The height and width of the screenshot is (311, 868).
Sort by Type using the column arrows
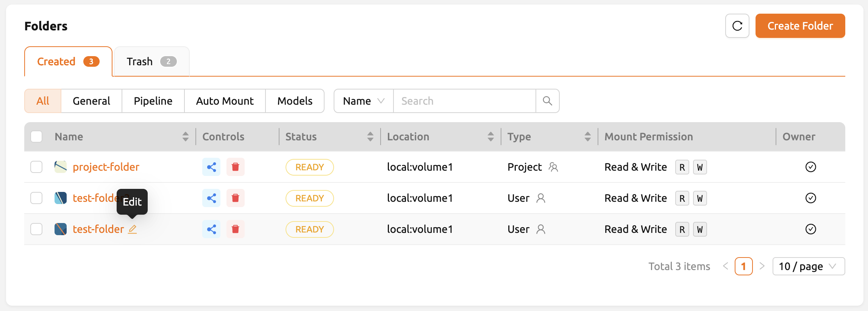587,137
